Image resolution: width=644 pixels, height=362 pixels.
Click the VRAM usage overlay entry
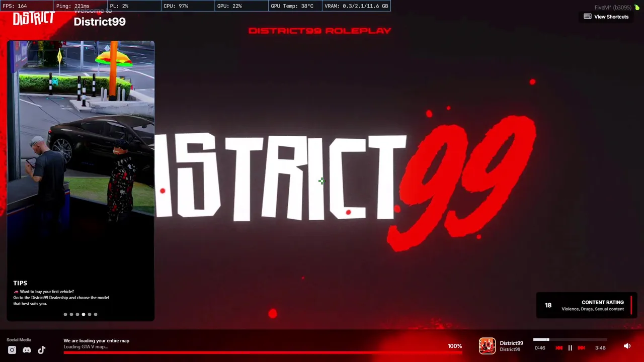point(356,6)
